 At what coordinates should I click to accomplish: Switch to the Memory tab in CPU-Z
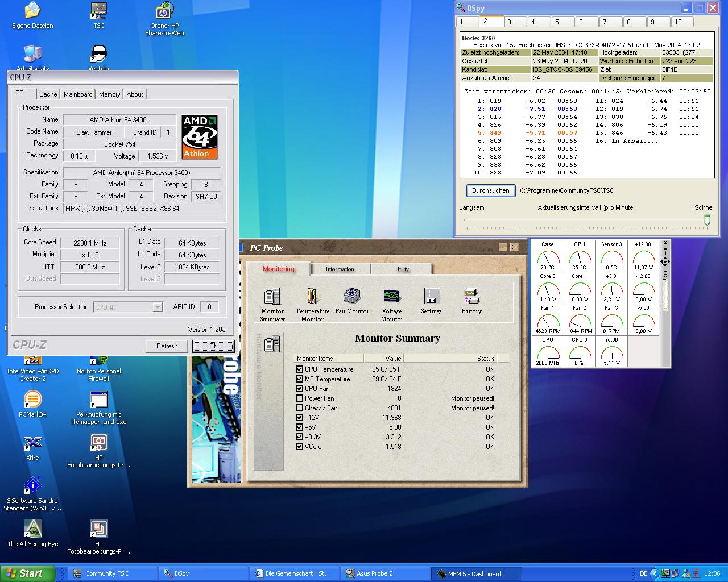click(109, 94)
